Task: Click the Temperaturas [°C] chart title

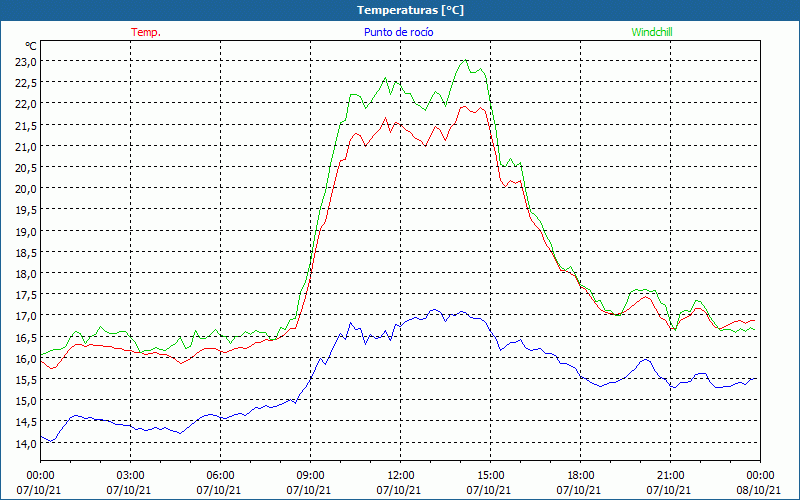Action: point(410,10)
